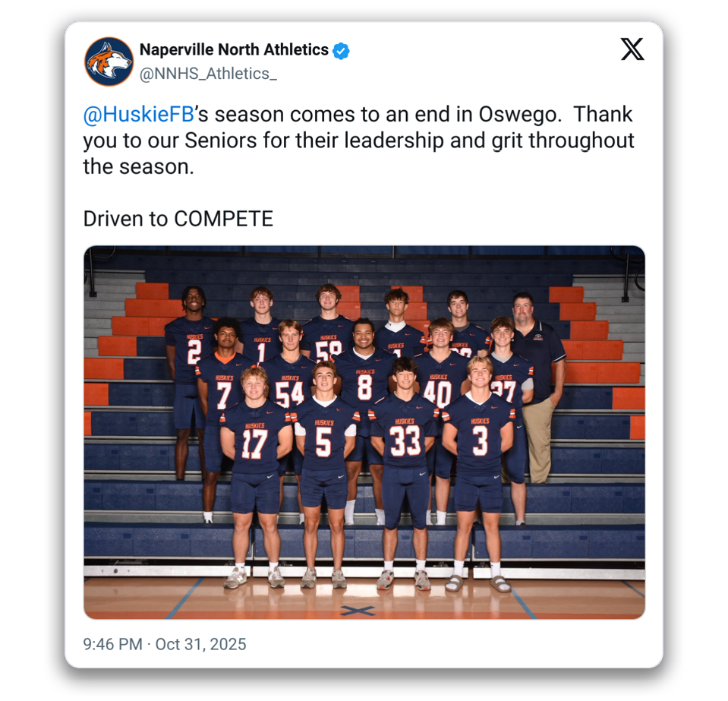Click the X logo in tweet corner

(632, 49)
